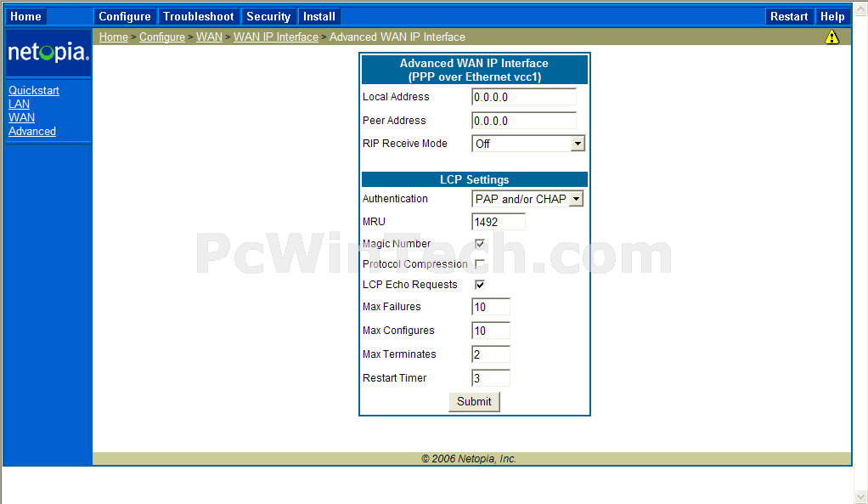Follow the Configure breadcrumb link
Viewport: 868px width, 504px height.
click(x=162, y=37)
